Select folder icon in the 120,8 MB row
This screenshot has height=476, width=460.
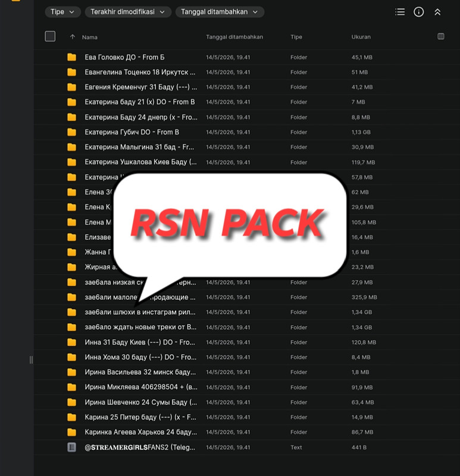[x=71, y=342]
